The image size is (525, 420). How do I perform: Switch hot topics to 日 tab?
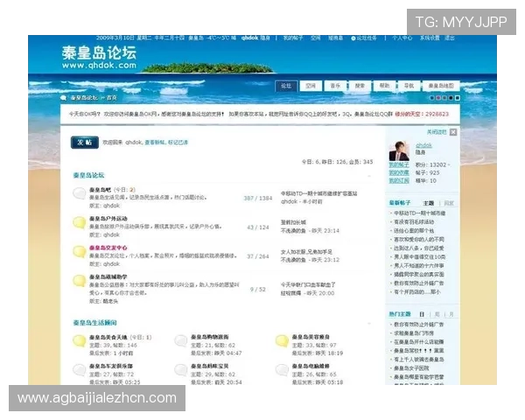(x=422, y=314)
